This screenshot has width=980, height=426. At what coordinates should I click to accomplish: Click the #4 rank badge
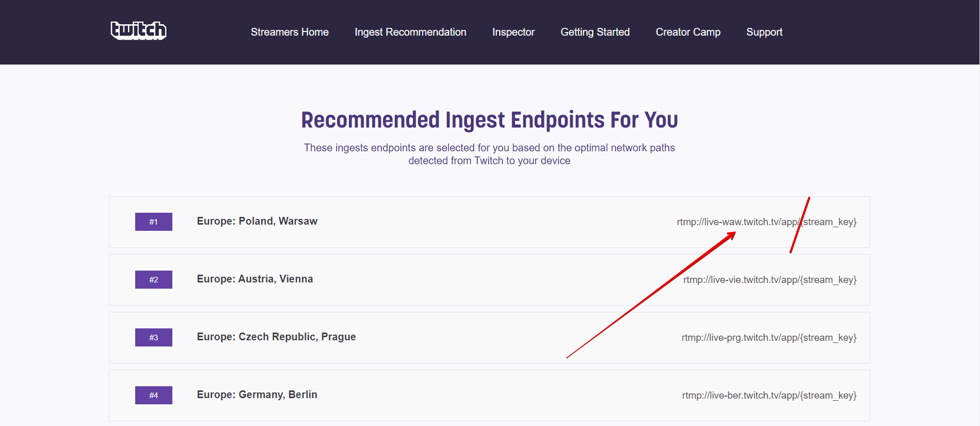(154, 395)
